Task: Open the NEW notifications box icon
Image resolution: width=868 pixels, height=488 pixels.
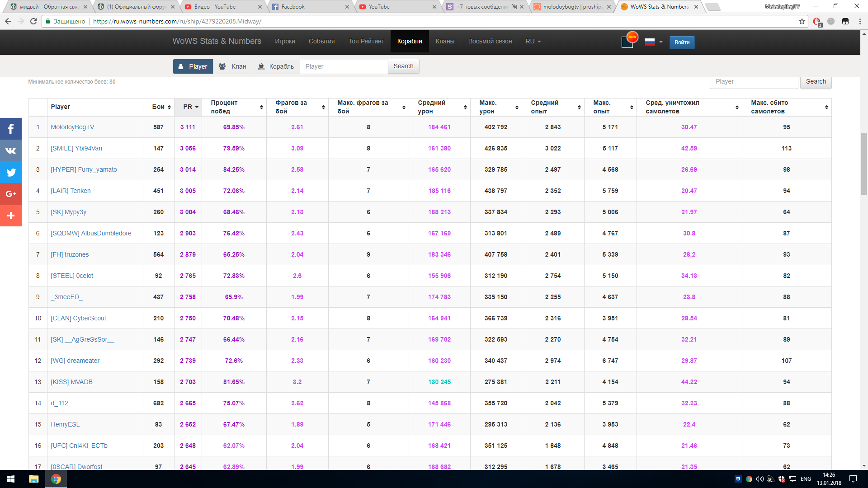Action: 627,42
